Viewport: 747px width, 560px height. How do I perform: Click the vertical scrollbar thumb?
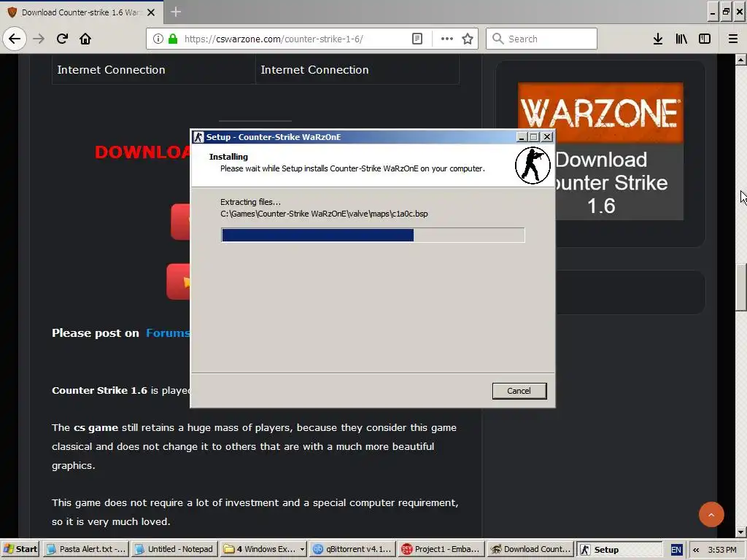[741, 287]
